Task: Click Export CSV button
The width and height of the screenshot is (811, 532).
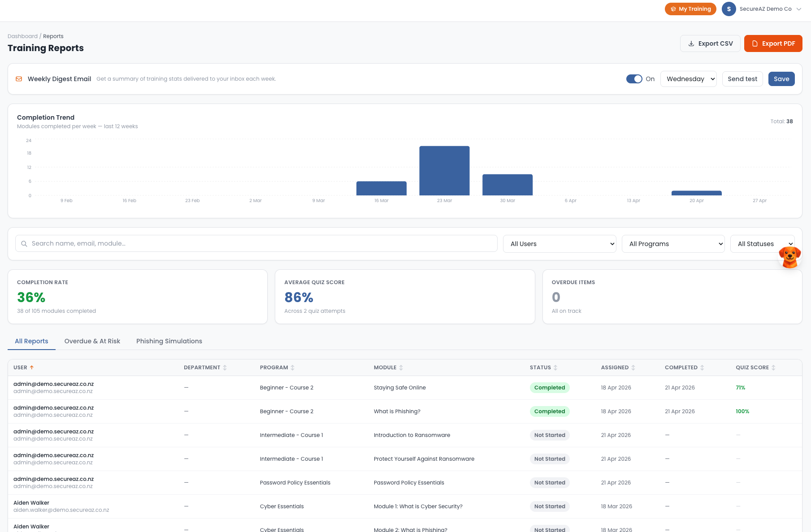Action: [710, 43]
